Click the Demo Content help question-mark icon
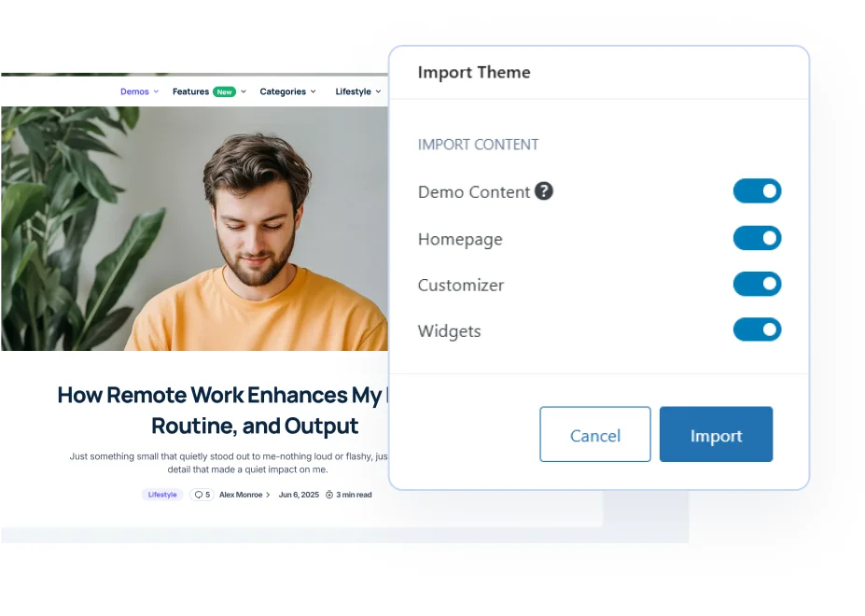The image size is (865, 616). (x=543, y=191)
